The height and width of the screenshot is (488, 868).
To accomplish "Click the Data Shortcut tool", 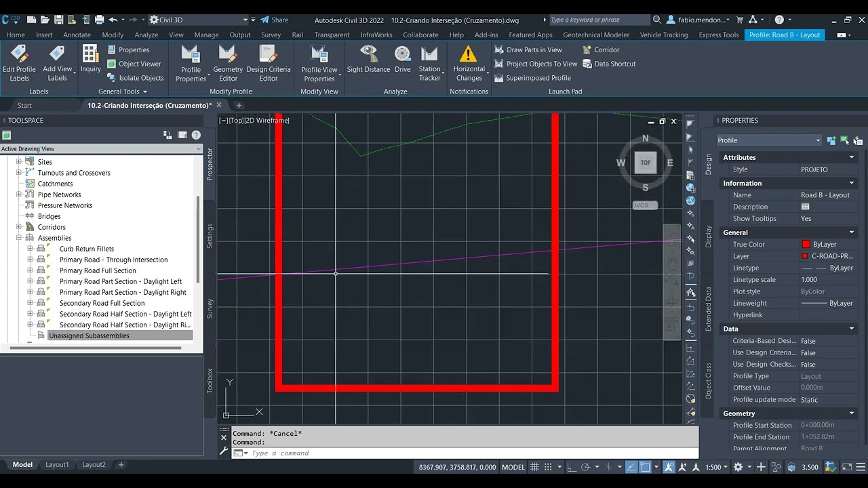I will [x=609, y=64].
